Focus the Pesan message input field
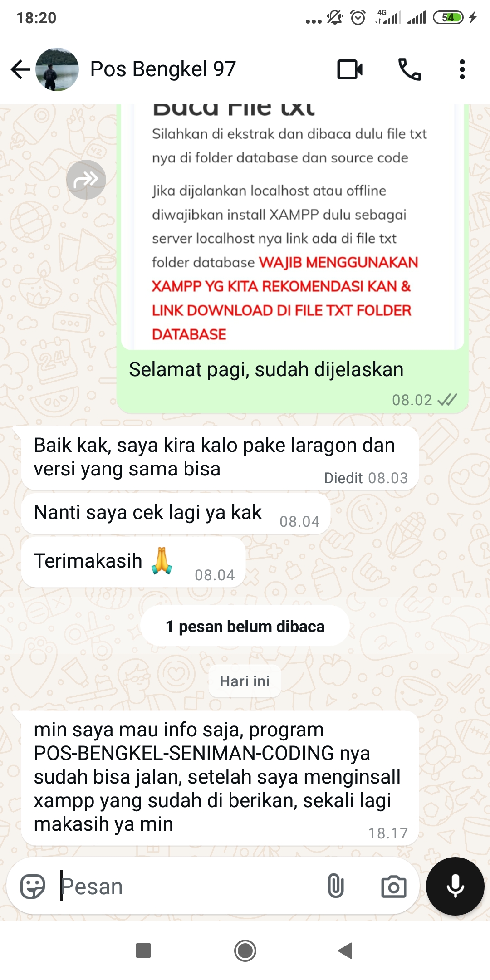 point(186,886)
